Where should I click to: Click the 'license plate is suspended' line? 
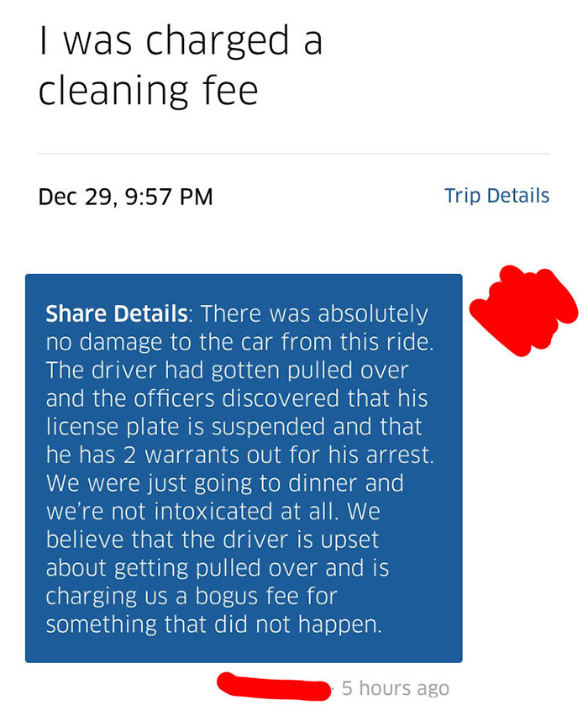[234, 427]
